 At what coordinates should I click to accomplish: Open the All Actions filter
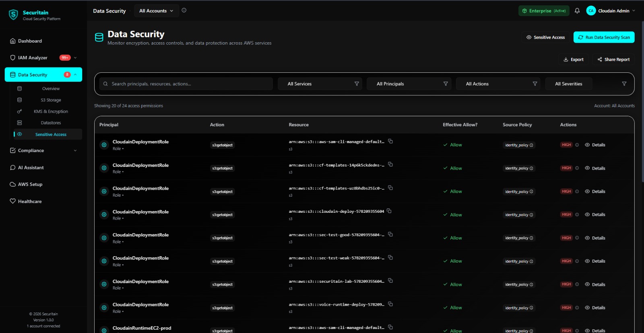[x=498, y=84]
